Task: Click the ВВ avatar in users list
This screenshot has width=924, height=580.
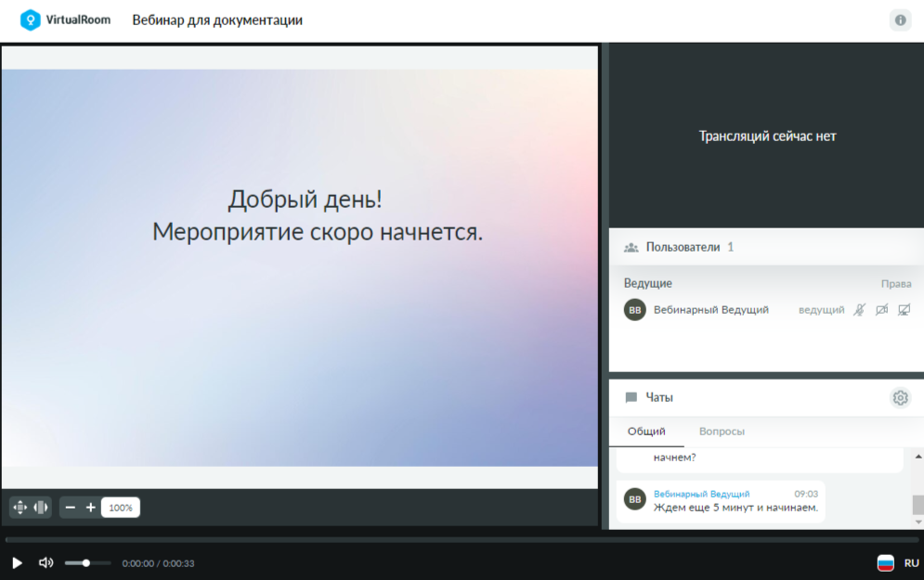Action: pos(634,310)
